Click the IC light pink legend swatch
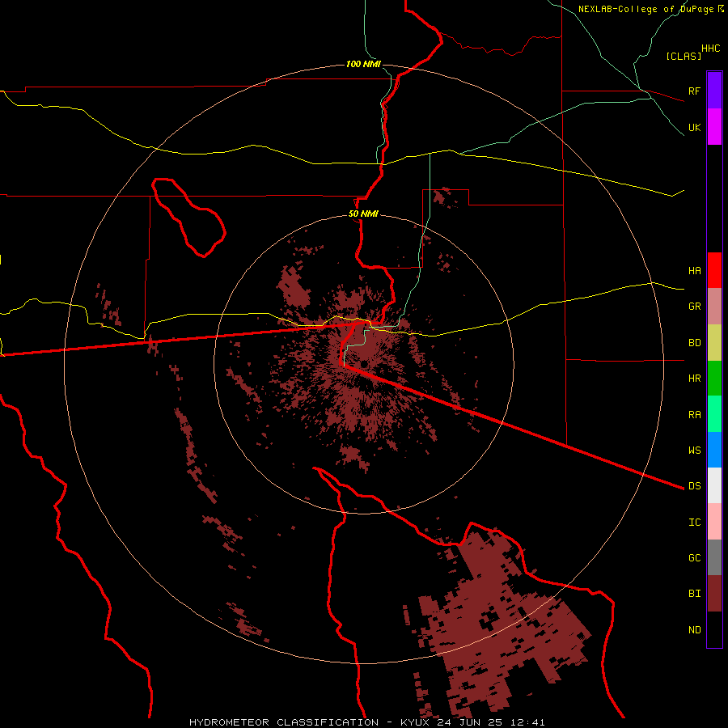The height and width of the screenshot is (728, 728). click(714, 522)
